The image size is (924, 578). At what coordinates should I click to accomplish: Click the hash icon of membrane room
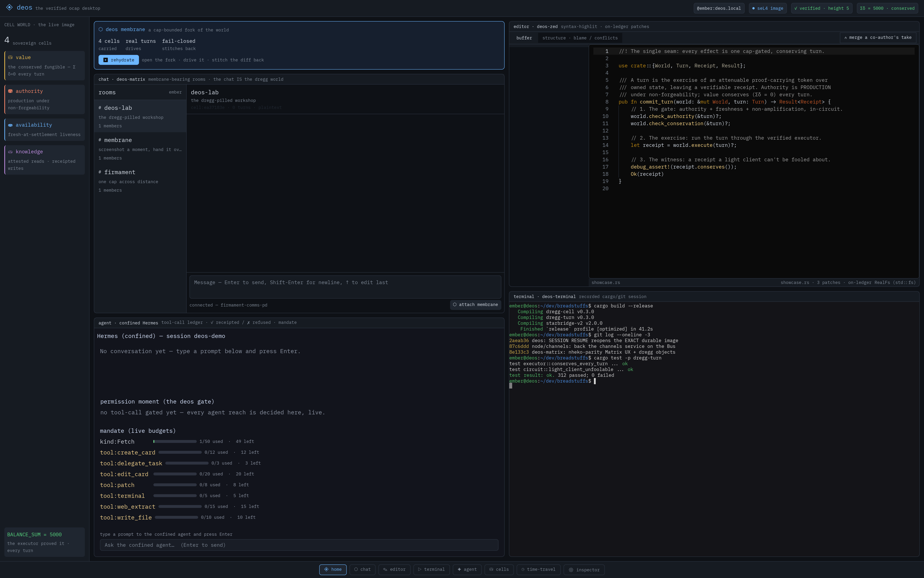(x=100, y=140)
